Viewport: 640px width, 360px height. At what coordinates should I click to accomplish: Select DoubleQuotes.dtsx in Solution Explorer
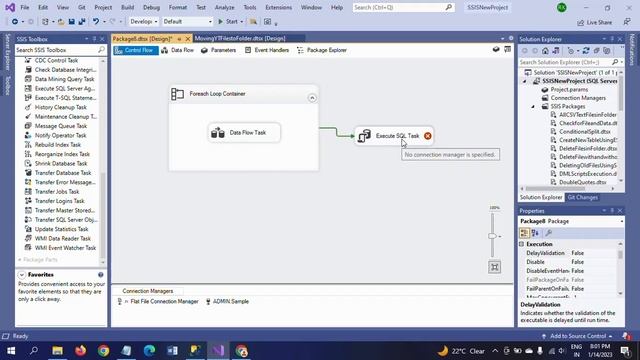click(582, 182)
